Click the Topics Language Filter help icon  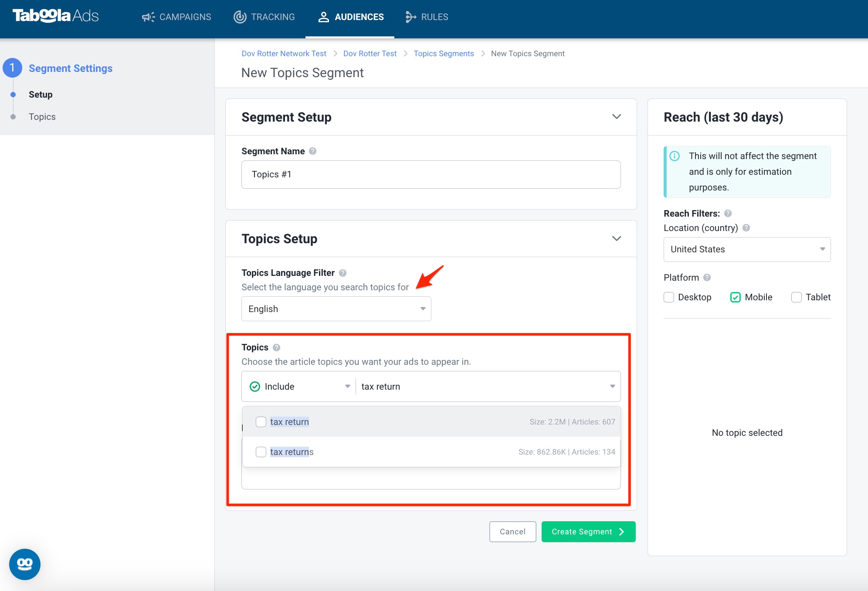342,273
